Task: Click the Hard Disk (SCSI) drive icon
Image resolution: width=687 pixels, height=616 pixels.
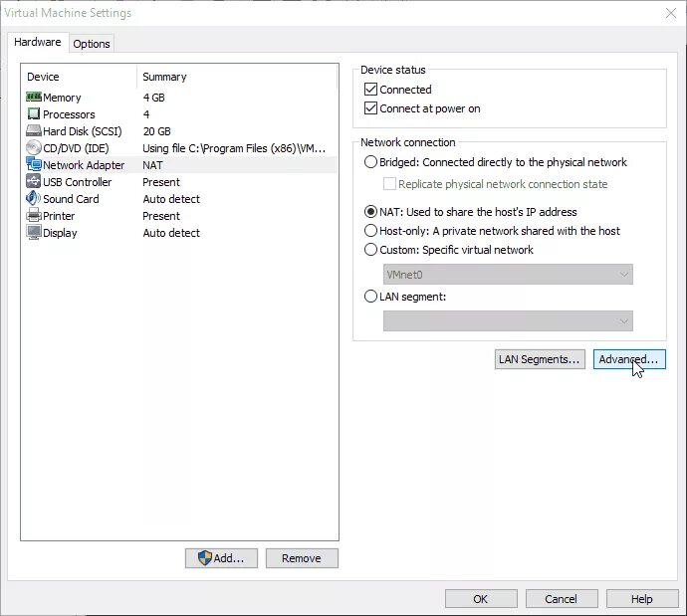Action: coord(34,131)
